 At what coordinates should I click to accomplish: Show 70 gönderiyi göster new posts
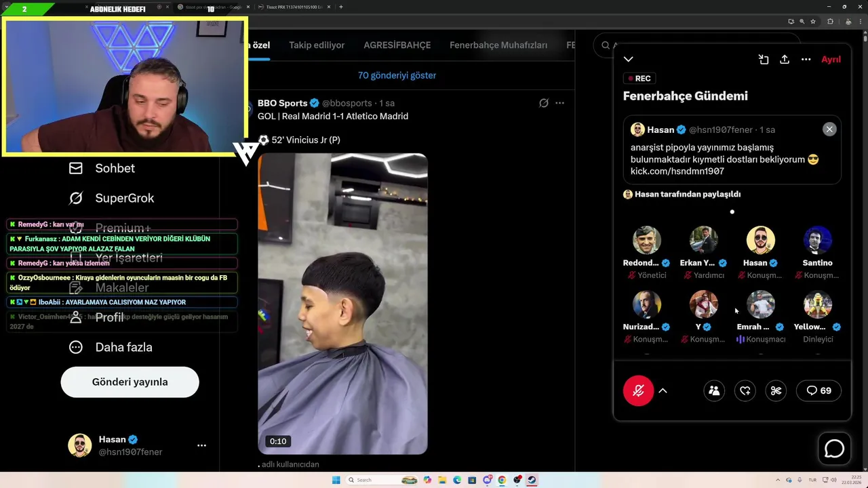(397, 75)
